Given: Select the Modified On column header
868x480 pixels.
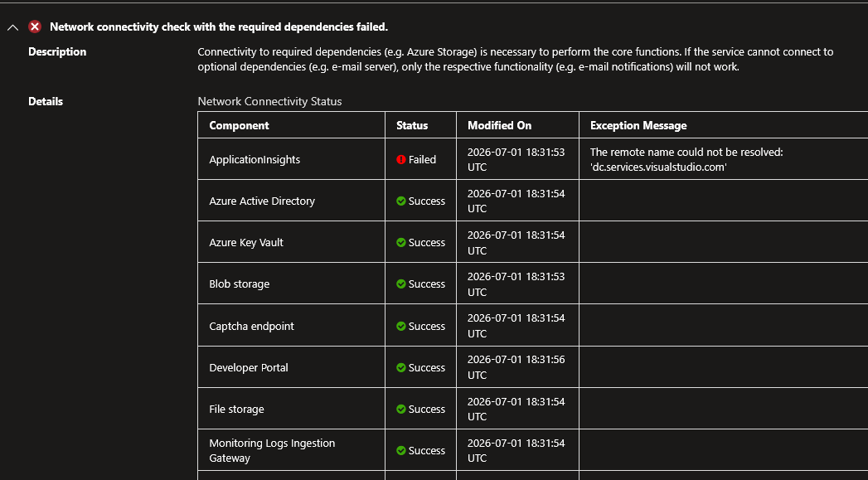Looking at the screenshot, I should [x=499, y=126].
